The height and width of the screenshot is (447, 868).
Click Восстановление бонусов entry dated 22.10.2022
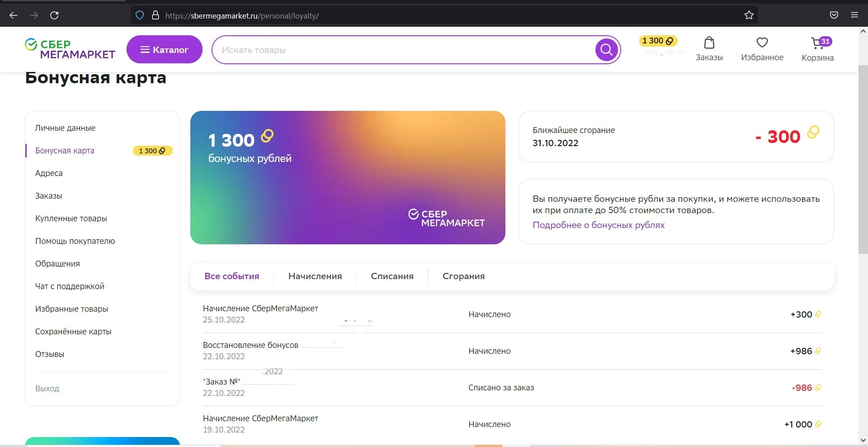[512, 351]
